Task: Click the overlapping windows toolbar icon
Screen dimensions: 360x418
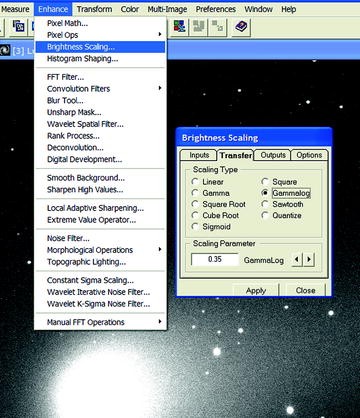Action: pyautogui.click(x=19, y=27)
